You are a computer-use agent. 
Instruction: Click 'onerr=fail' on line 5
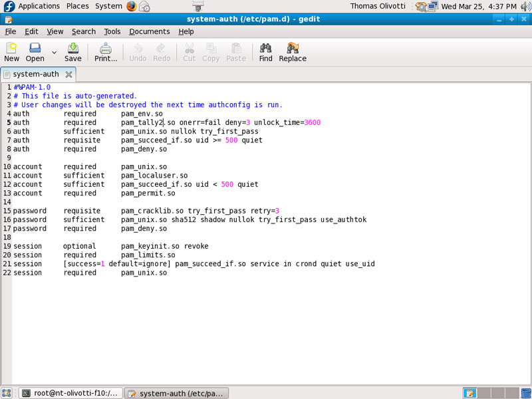[200, 122]
